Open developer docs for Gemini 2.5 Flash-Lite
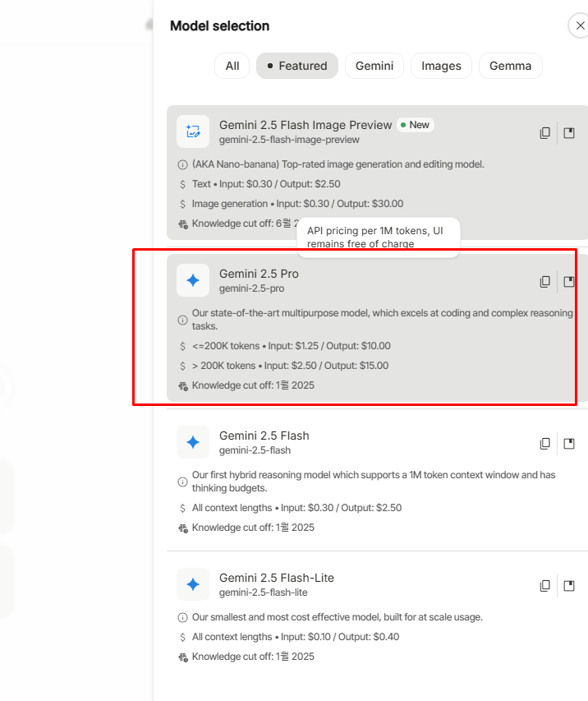The height and width of the screenshot is (701, 588). tap(569, 586)
